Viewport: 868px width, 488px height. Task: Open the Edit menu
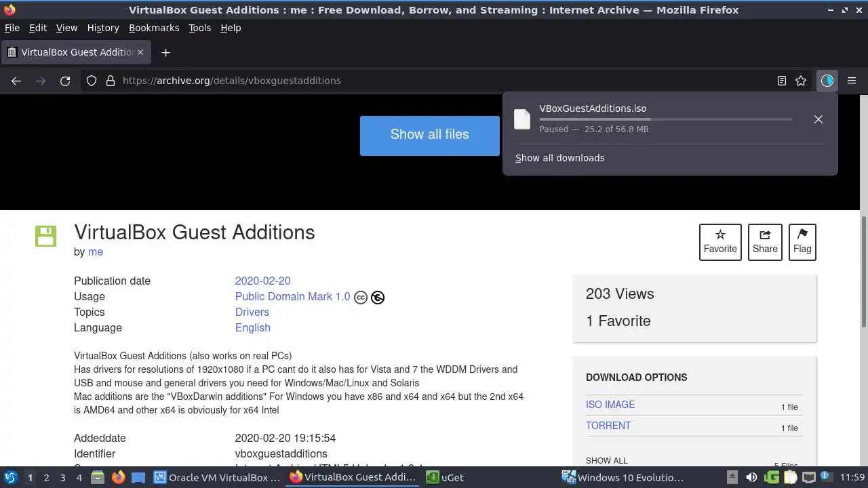(38, 28)
